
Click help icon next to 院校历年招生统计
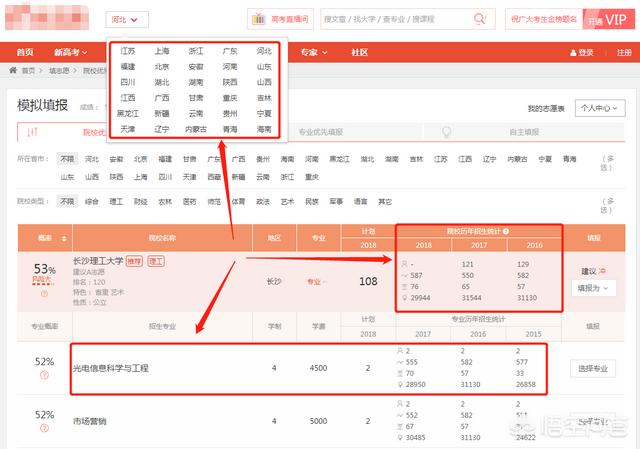pos(507,231)
